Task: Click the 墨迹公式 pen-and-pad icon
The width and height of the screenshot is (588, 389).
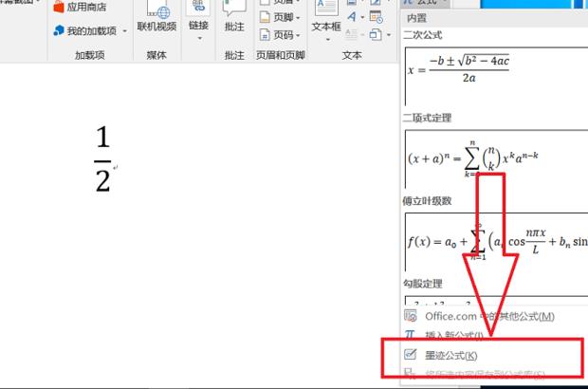Action: tap(411, 354)
